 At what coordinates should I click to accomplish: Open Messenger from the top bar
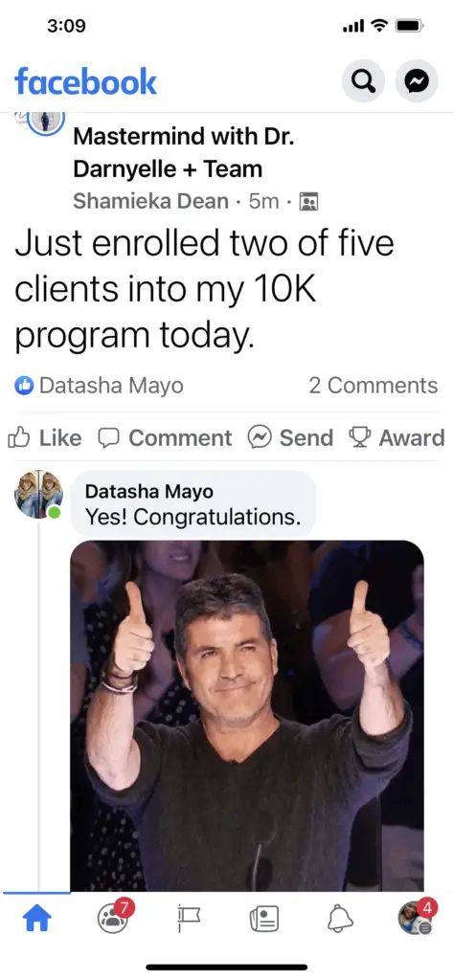[x=417, y=80]
